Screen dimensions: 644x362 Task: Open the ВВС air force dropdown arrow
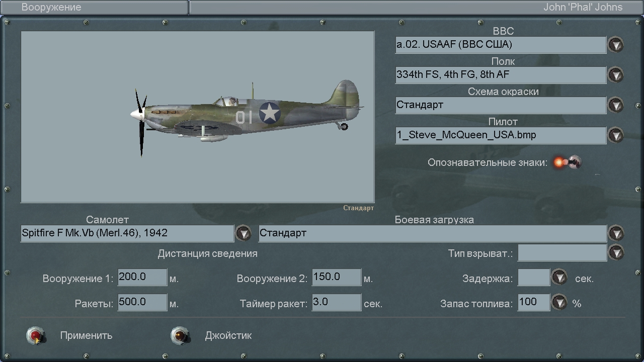pos(616,45)
